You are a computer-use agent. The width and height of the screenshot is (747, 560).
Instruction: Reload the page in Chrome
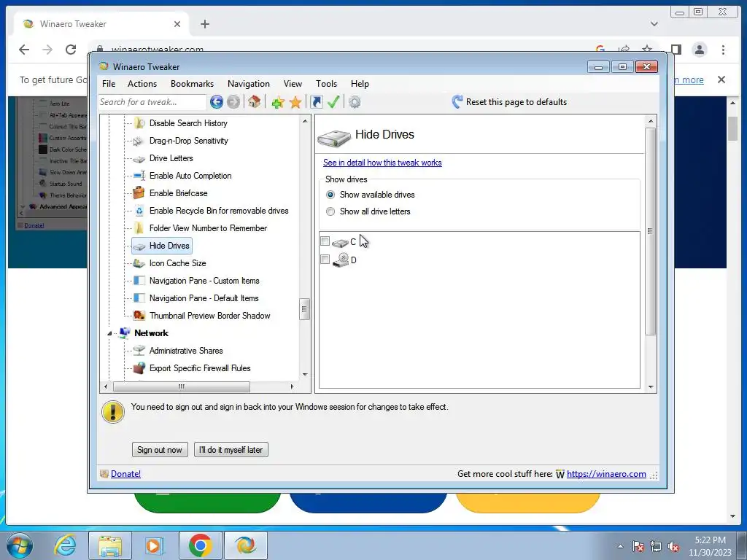tap(71, 50)
